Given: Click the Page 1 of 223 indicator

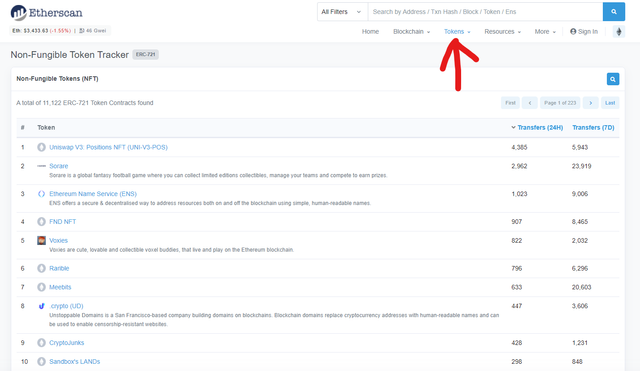Looking at the screenshot, I should pos(560,103).
